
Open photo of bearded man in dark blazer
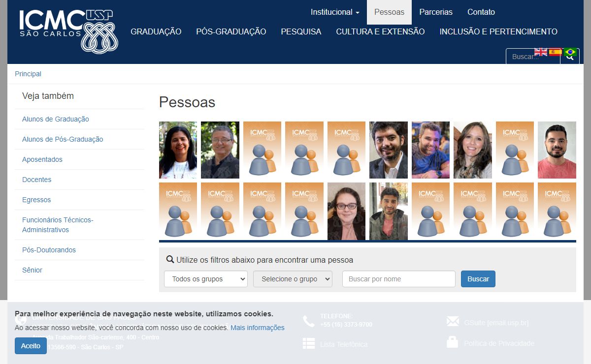point(389,150)
